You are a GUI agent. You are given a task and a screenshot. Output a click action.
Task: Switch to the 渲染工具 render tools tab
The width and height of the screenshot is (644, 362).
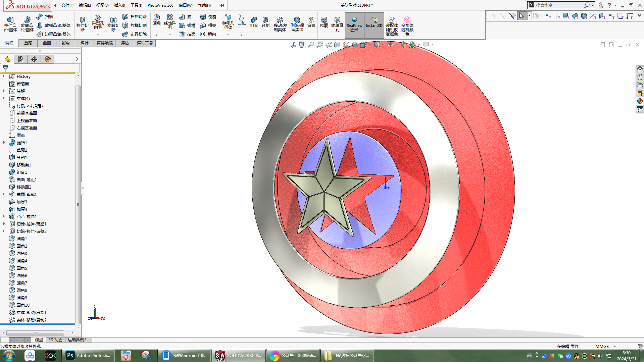click(145, 43)
